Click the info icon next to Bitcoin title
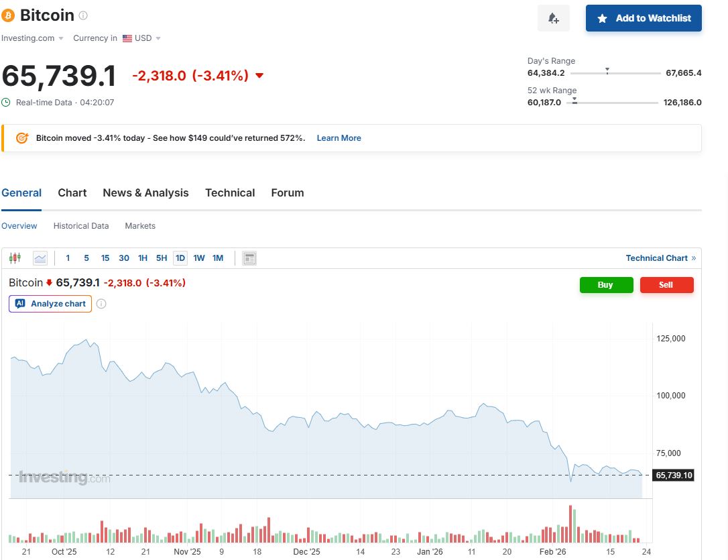The image size is (728, 560). (83, 15)
